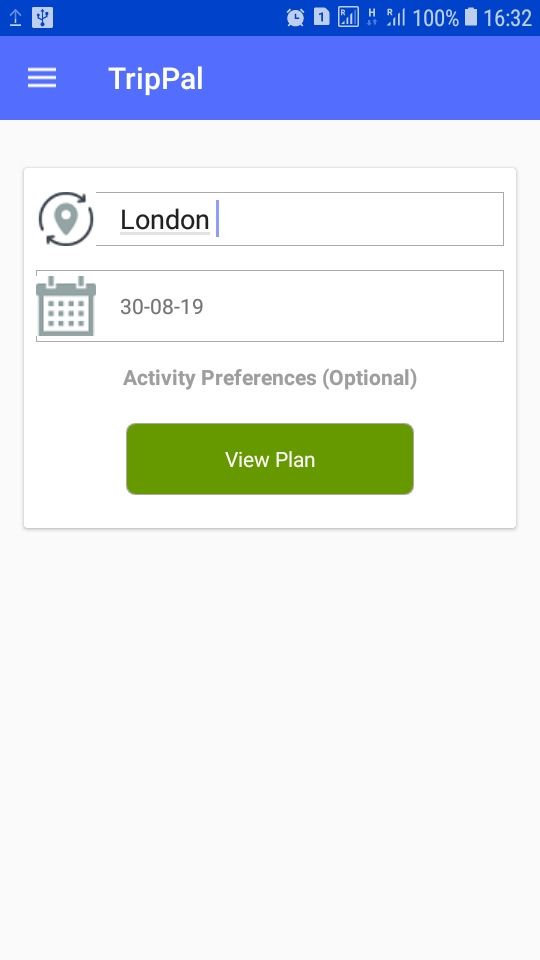Tap the blank area below the card
Screen dimensions: 540x960
point(270,744)
